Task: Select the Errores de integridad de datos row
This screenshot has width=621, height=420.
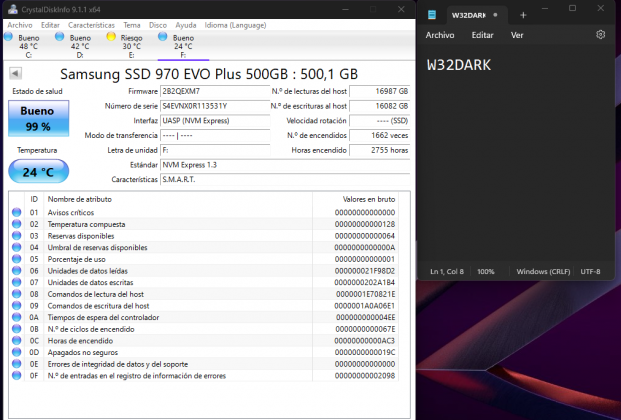Action: click(204, 364)
